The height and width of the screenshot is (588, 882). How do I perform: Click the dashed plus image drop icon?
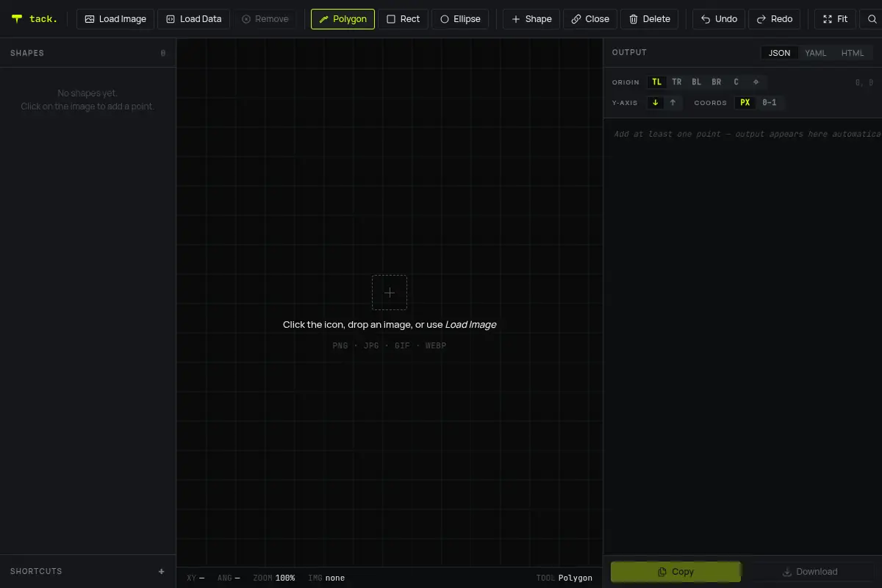[x=390, y=293]
